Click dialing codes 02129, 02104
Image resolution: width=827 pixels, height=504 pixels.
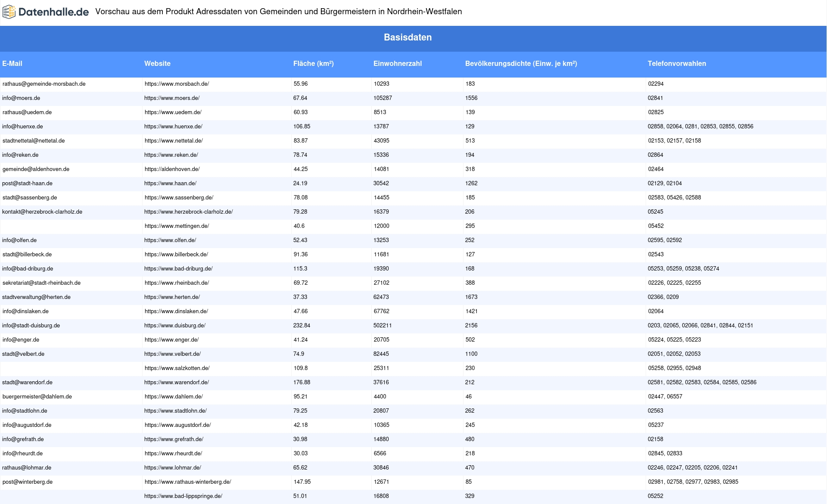[665, 184]
